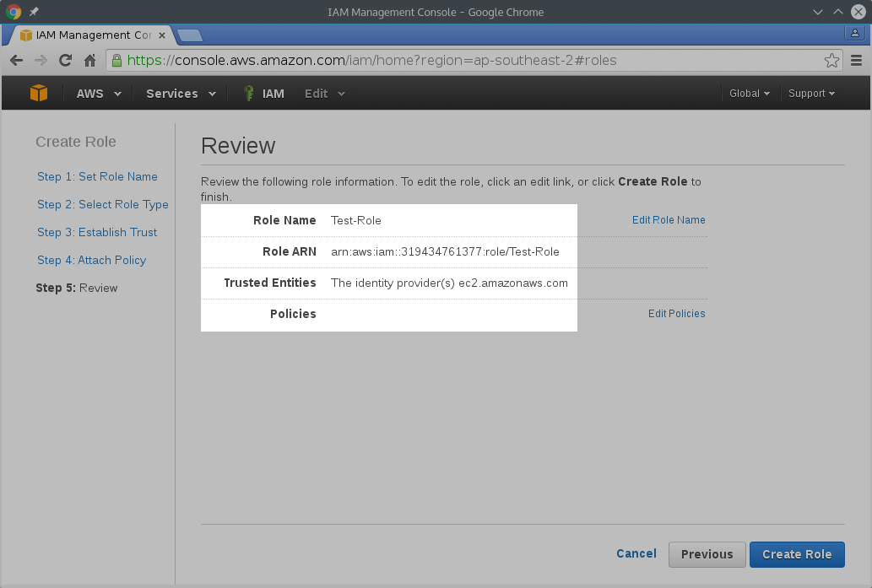Click the IAM key icon
The width and height of the screenshot is (872, 588).
pyautogui.click(x=248, y=93)
